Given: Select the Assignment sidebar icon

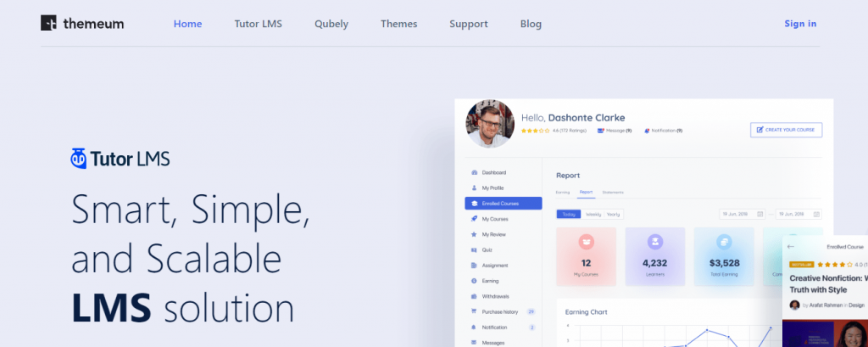Looking at the screenshot, I should pyautogui.click(x=474, y=266).
